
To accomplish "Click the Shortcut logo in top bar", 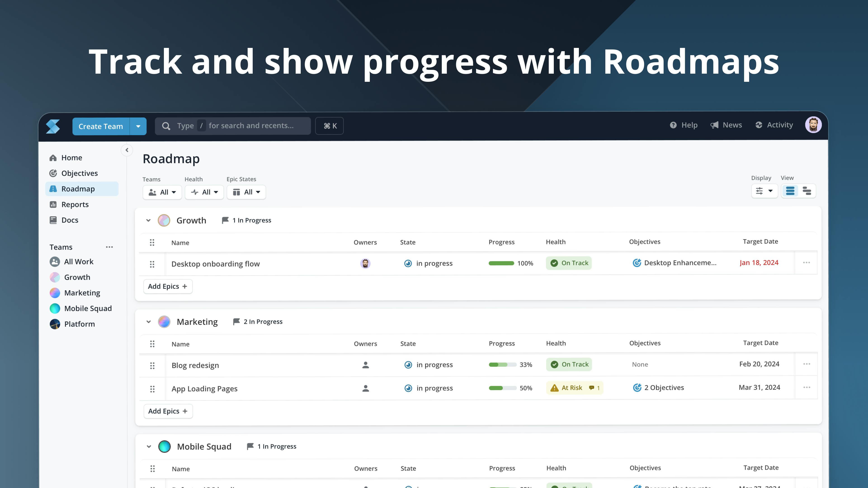I will [x=53, y=126].
